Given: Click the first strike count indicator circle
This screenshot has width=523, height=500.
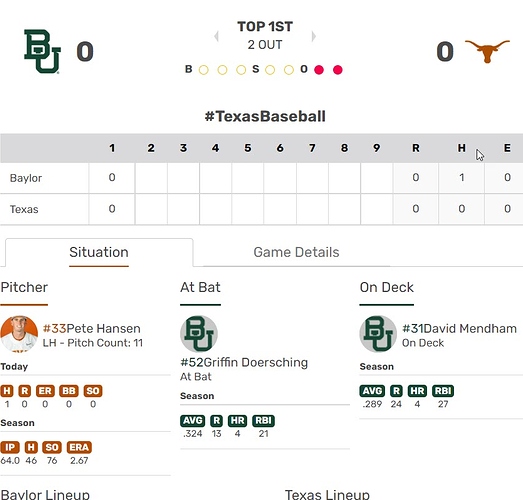Looking at the screenshot, I should coord(270,70).
